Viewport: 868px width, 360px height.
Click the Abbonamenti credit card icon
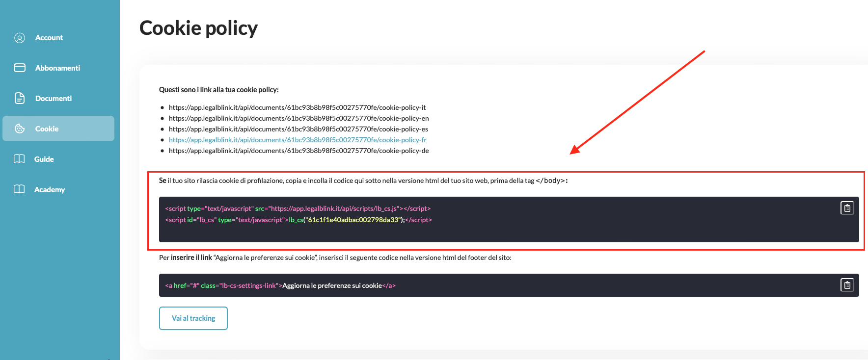(20, 68)
